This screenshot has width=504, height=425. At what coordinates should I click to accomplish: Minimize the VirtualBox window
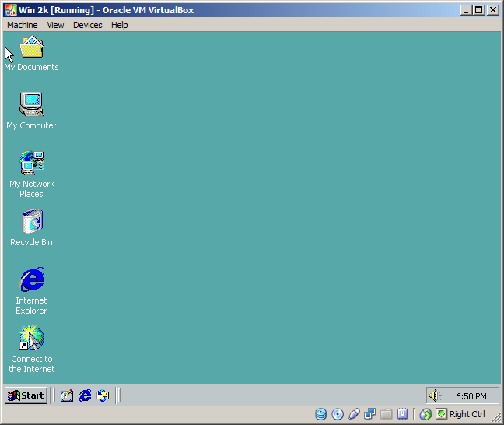click(x=466, y=10)
